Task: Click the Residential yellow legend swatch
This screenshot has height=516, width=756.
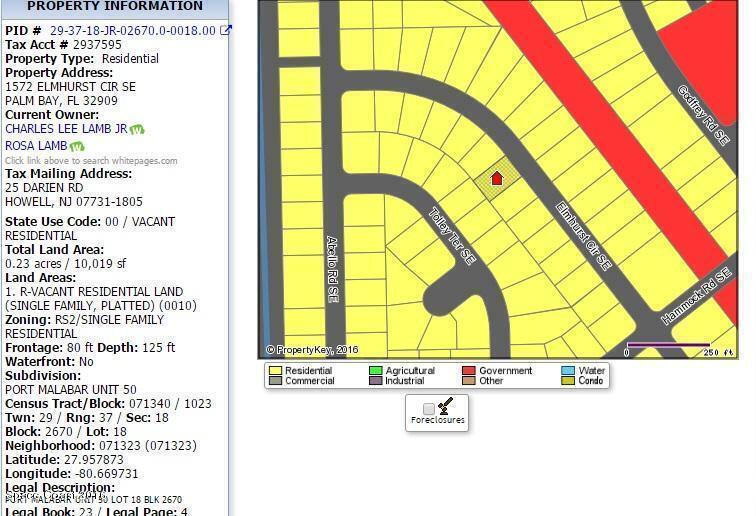Action: (274, 371)
